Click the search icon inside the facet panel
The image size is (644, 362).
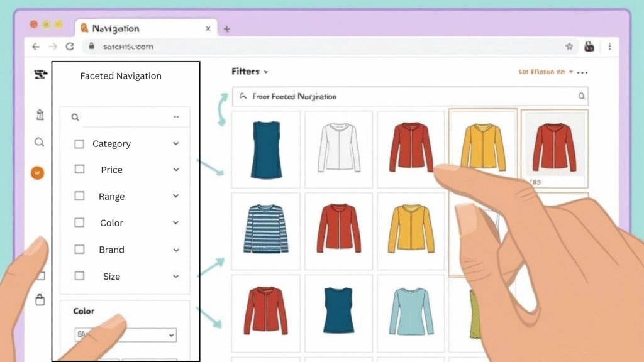[75, 117]
